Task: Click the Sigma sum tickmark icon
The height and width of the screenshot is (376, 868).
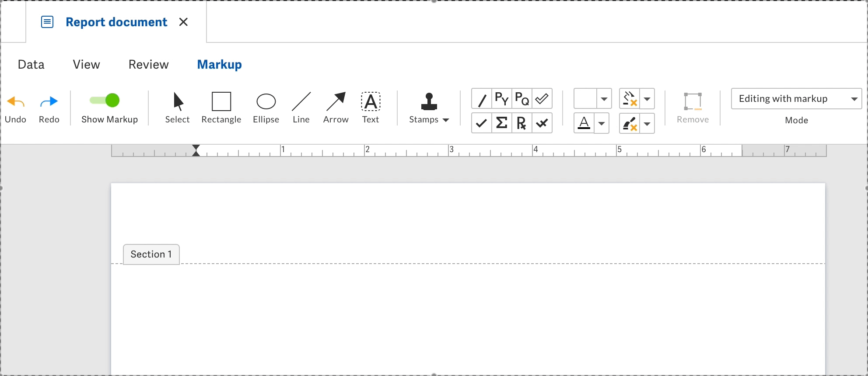Action: point(501,123)
